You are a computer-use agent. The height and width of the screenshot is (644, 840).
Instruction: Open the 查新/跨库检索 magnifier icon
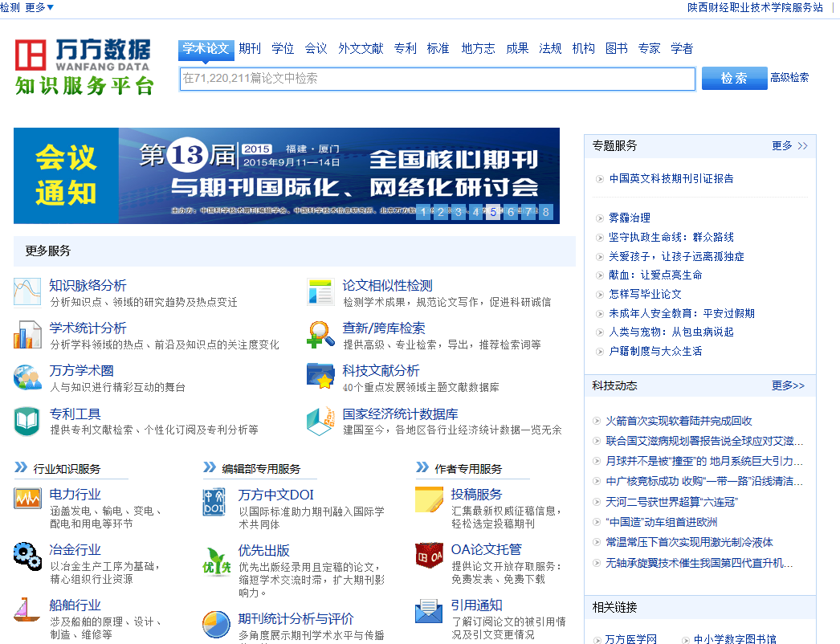(321, 335)
